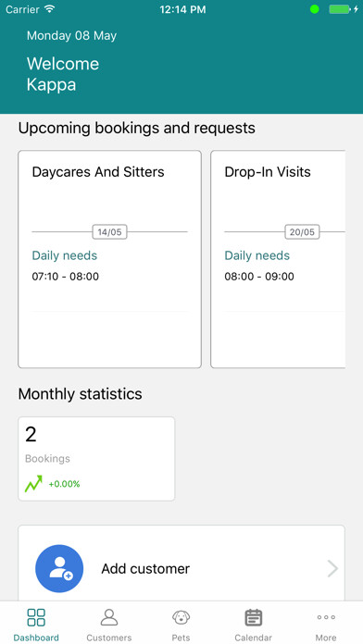Image resolution: width=363 pixels, height=644 pixels.
Task: Tap Daily needs under Daycares And Sitters
Action: pyautogui.click(x=65, y=255)
